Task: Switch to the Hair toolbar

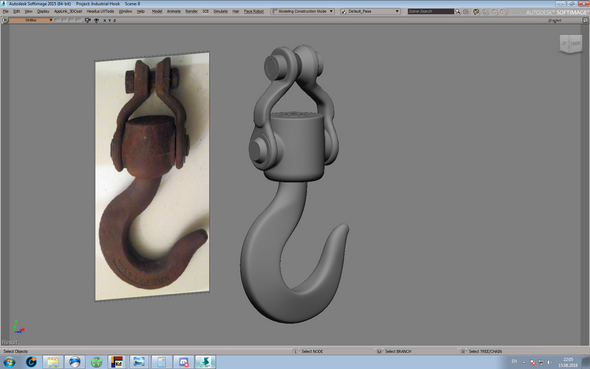Action: [x=236, y=12]
